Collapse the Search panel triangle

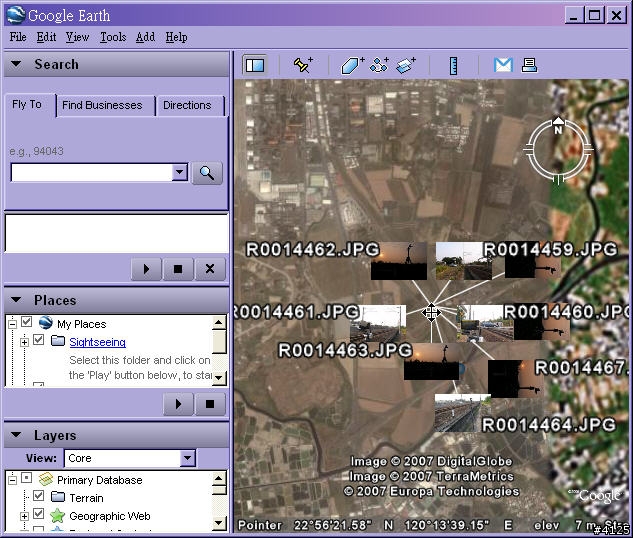coord(16,64)
